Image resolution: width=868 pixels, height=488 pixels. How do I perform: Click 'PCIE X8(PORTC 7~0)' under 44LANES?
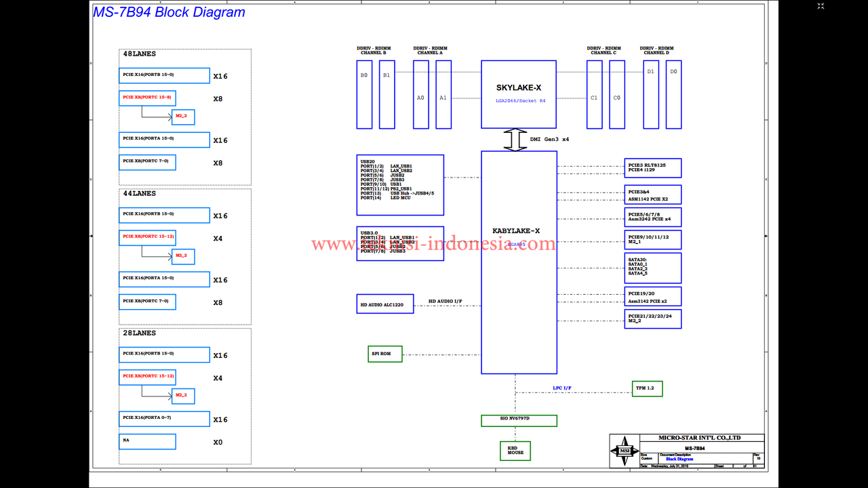[x=147, y=302]
